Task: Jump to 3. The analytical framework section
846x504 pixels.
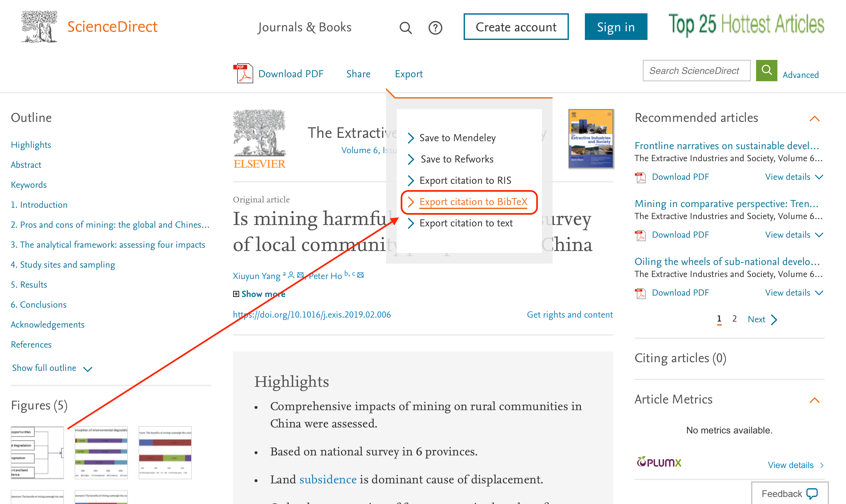Action: click(x=108, y=245)
